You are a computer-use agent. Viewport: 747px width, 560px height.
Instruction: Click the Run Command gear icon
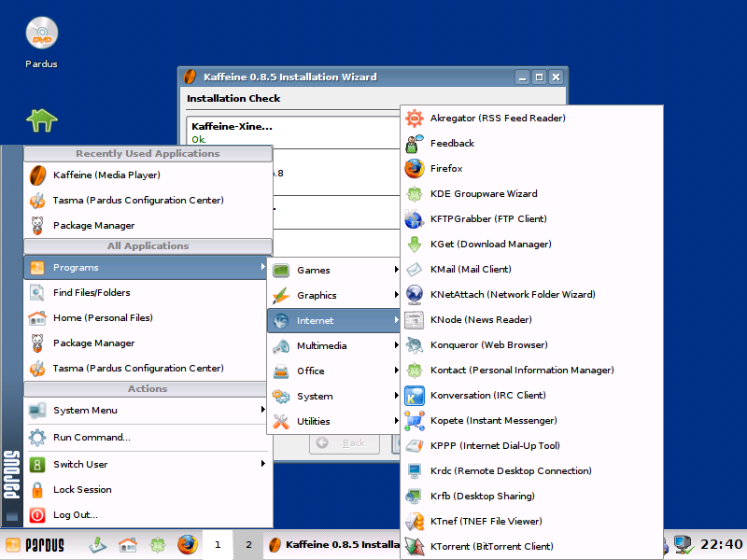click(37, 437)
